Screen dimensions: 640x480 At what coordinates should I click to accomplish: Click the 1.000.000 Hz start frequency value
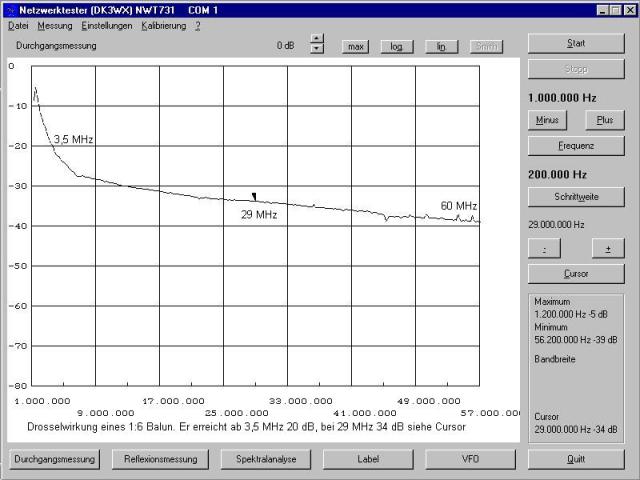(562, 98)
